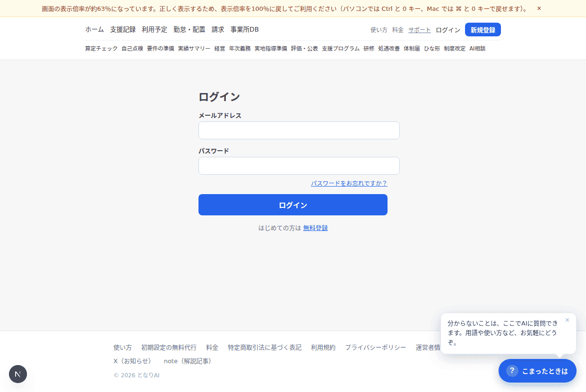This screenshot has height=392, width=586.
Task: Open 自己点検 in the sub navigation
Action: click(x=132, y=49)
